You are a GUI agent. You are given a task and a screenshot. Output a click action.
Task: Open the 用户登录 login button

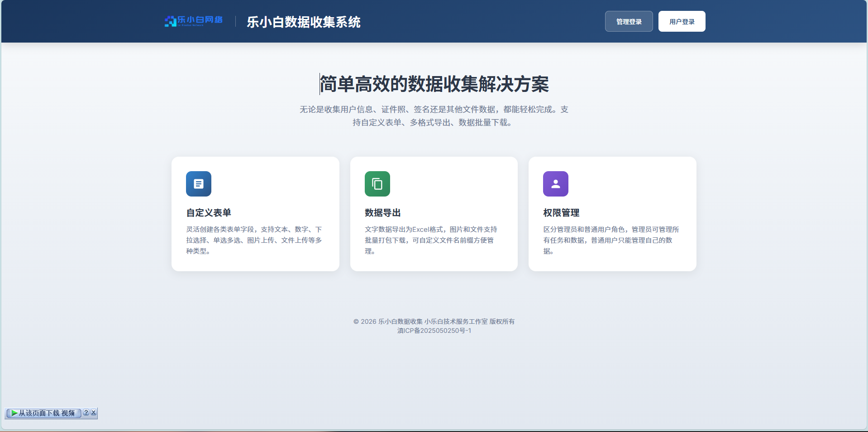[x=682, y=21]
